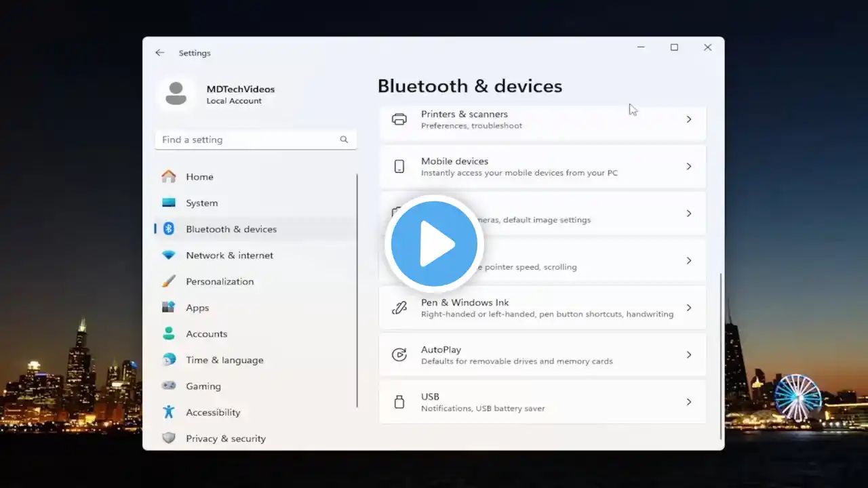Click the Pen & Windows Ink icon

tap(399, 308)
